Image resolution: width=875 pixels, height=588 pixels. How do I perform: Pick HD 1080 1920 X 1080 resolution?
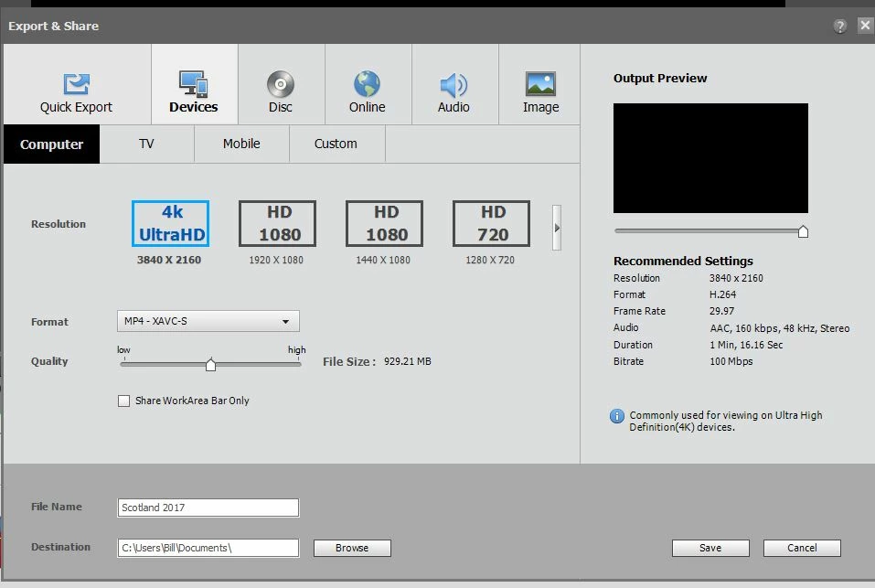click(277, 224)
